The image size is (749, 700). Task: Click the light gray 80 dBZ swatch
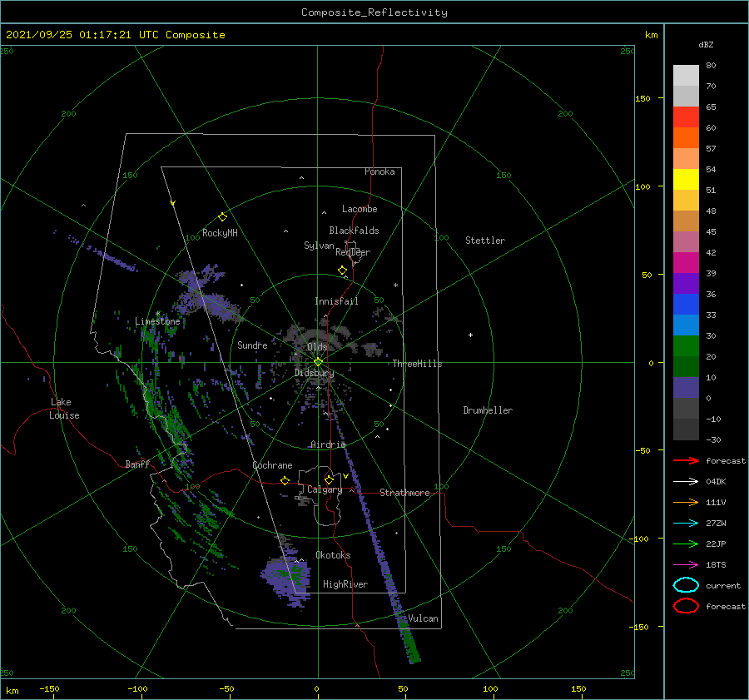pyautogui.click(x=686, y=76)
